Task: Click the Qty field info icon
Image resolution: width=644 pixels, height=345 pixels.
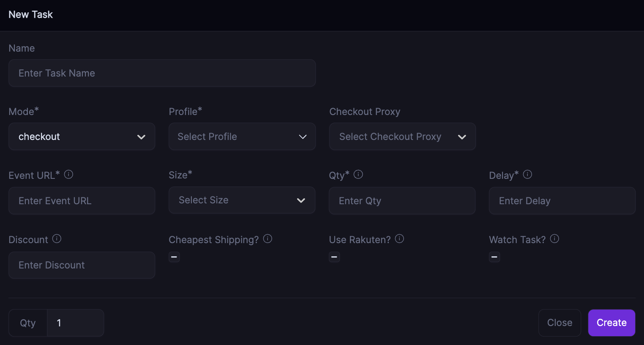Action: [x=358, y=174]
